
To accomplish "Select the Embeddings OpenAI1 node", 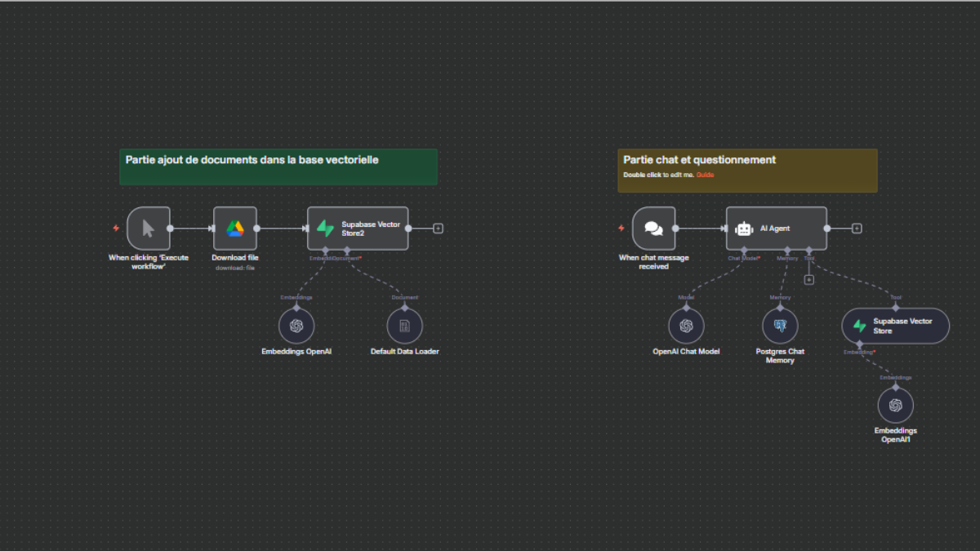I will pos(895,405).
